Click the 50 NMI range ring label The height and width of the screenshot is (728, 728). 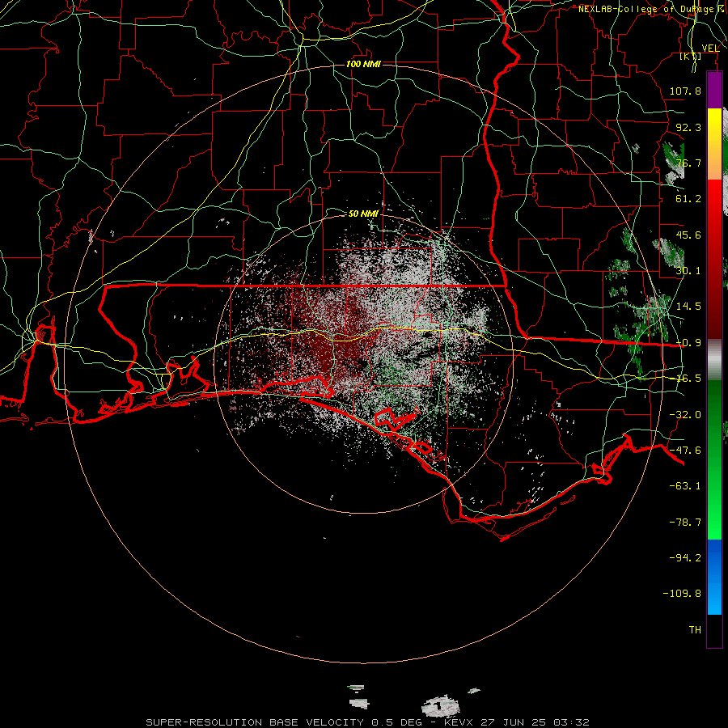pos(363,214)
